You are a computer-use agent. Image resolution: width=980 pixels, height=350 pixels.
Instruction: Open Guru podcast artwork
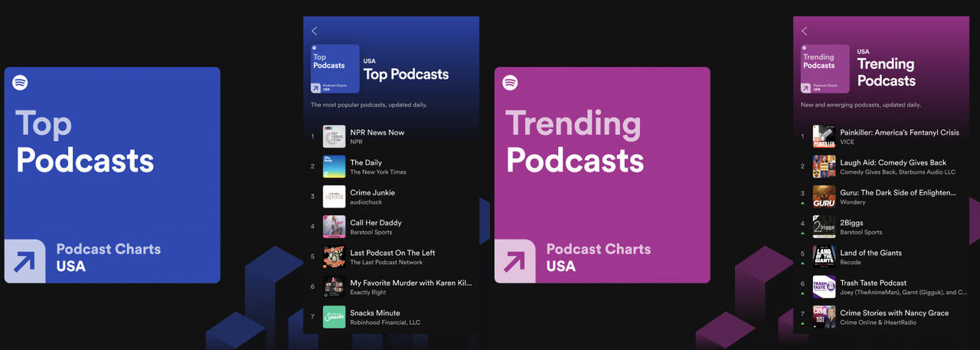824,197
